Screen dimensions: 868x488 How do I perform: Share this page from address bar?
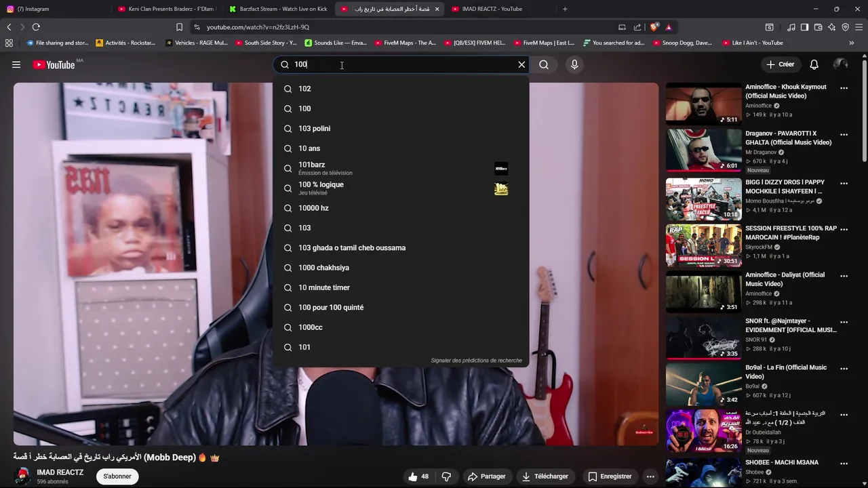tap(637, 27)
